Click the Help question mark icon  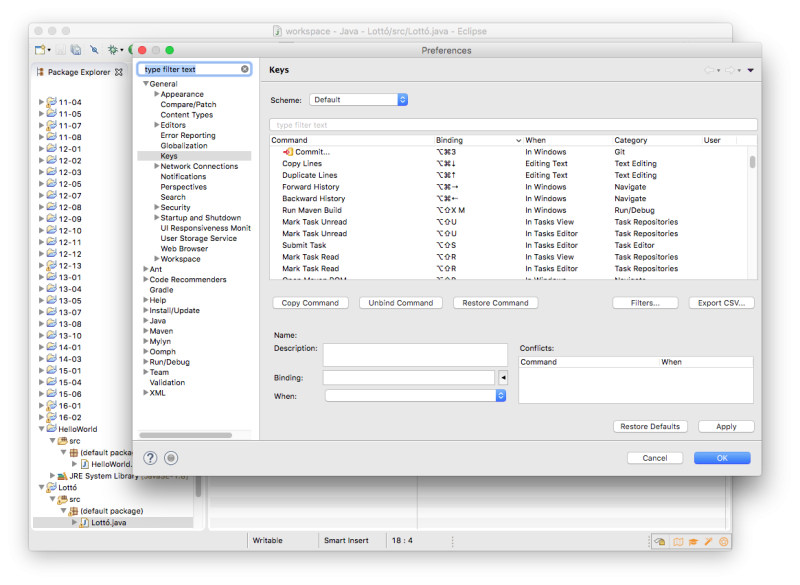click(150, 458)
